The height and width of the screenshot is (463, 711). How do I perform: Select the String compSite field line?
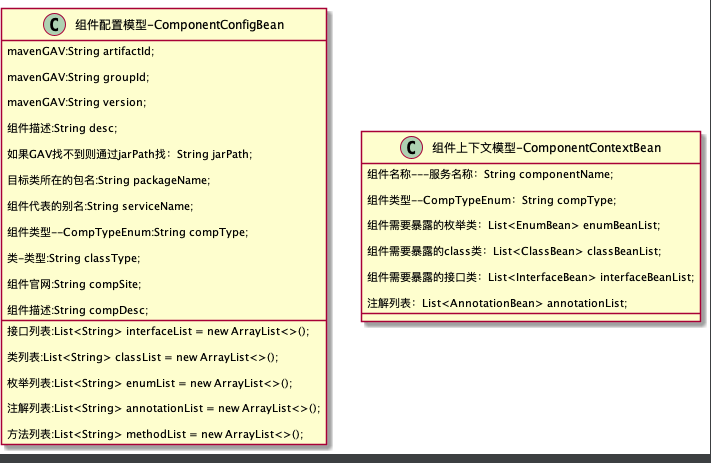tap(74, 284)
